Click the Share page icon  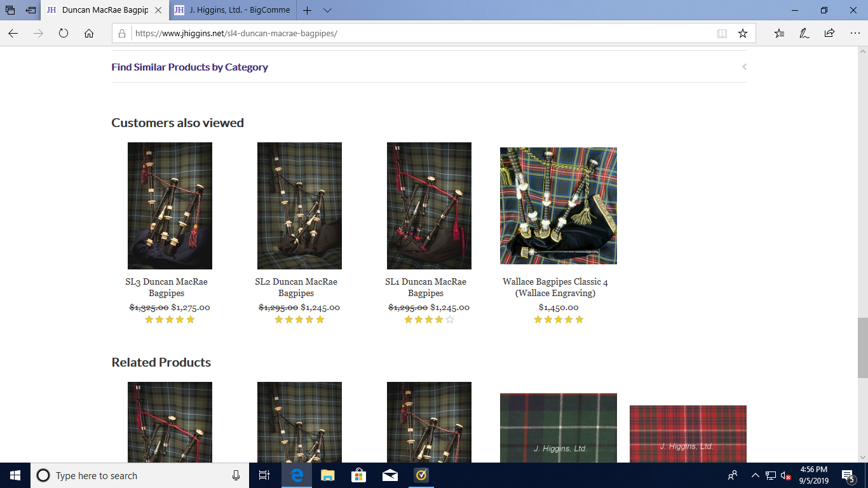(829, 34)
